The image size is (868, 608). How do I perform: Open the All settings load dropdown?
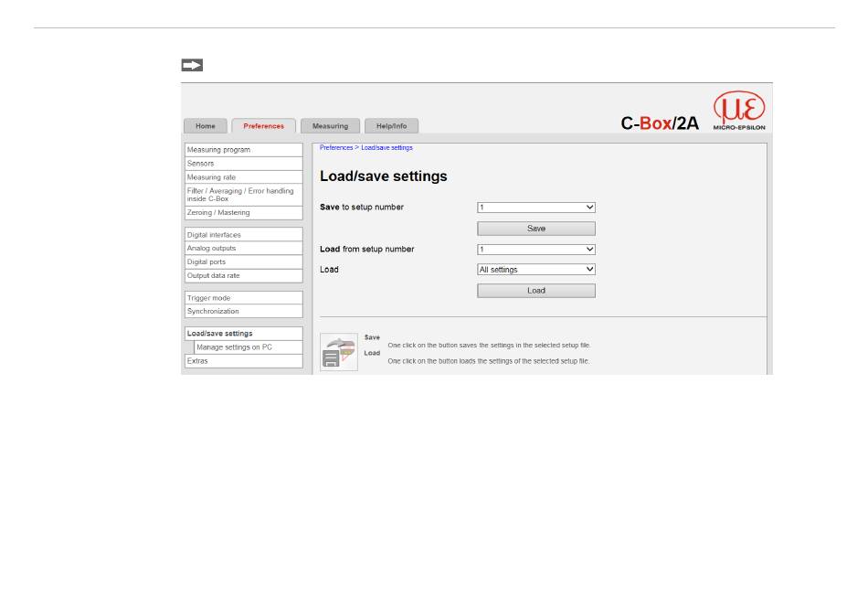pyautogui.click(x=535, y=270)
